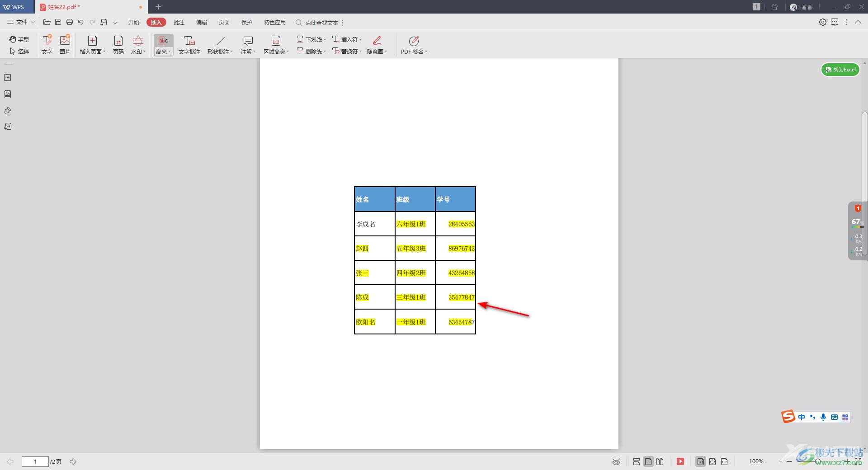The height and width of the screenshot is (470, 868).
Task: Go to the previous page arrow
Action: pyautogui.click(x=10, y=461)
